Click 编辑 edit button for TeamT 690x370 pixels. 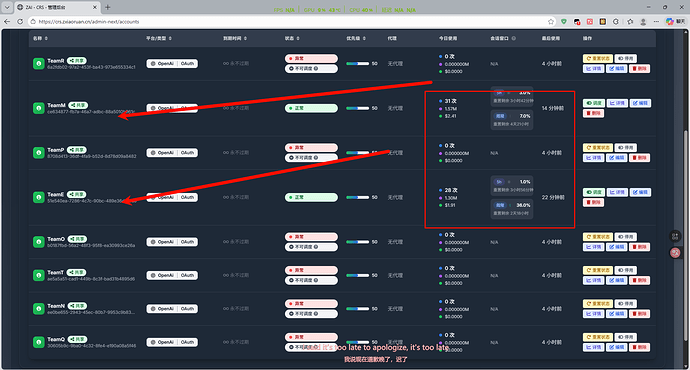(617, 280)
